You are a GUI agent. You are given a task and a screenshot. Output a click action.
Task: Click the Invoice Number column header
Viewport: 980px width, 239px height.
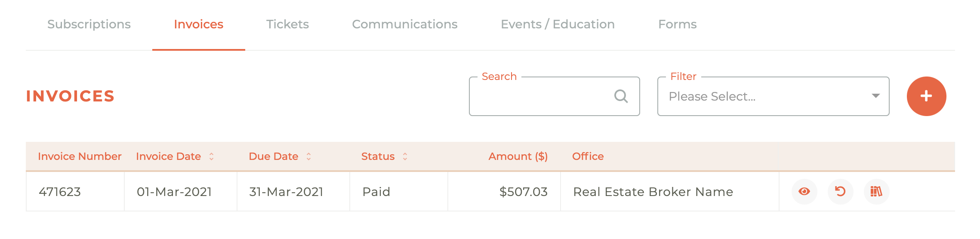click(x=80, y=156)
